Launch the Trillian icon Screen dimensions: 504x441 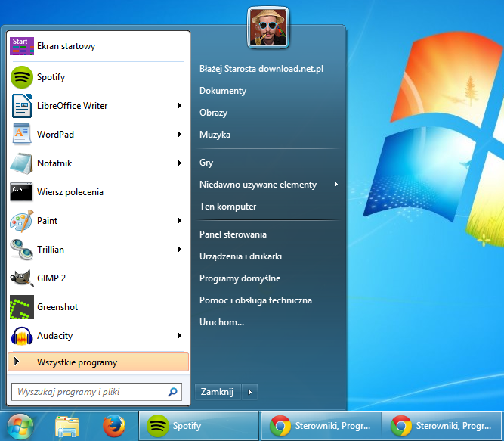(22, 250)
